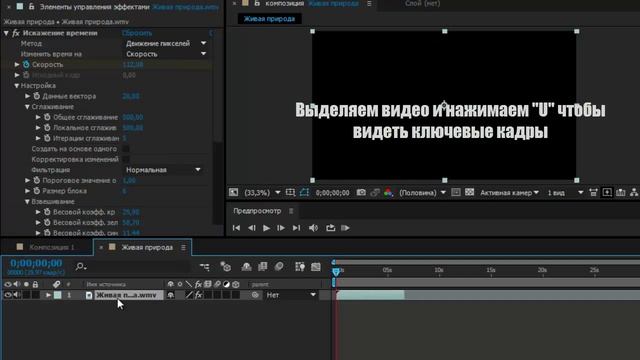Click the region of interest icon

coord(456,192)
